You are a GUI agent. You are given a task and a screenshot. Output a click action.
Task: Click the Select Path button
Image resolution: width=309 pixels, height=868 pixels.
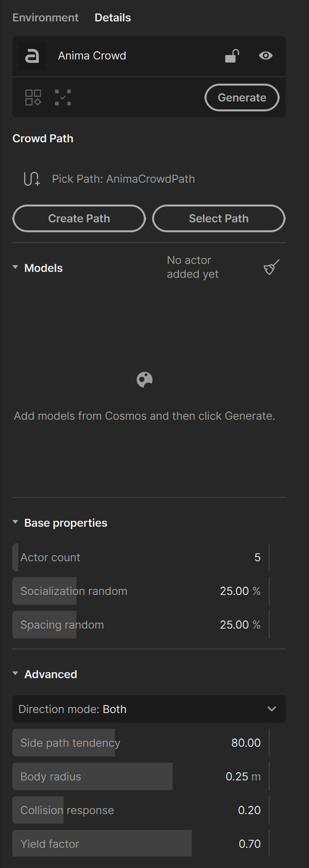(x=219, y=218)
